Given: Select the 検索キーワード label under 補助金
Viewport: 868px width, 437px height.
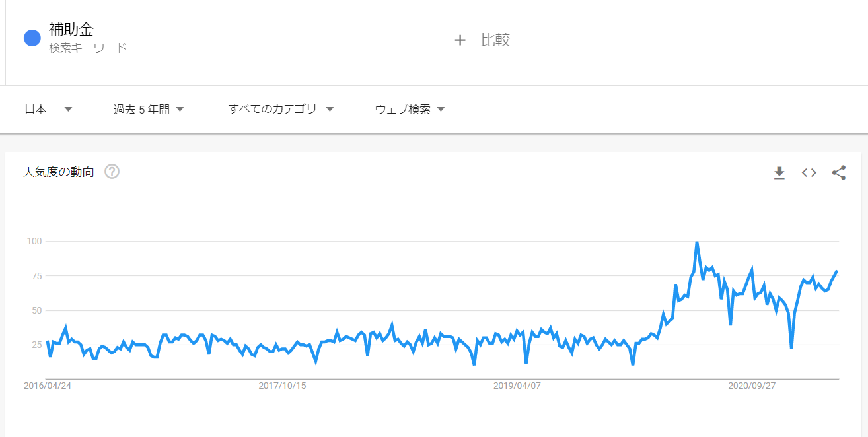Looking at the screenshot, I should point(88,48).
